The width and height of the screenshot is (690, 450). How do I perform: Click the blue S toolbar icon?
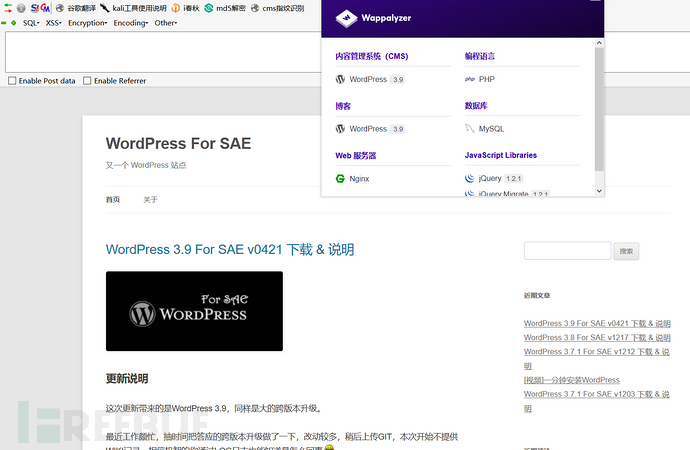point(35,8)
